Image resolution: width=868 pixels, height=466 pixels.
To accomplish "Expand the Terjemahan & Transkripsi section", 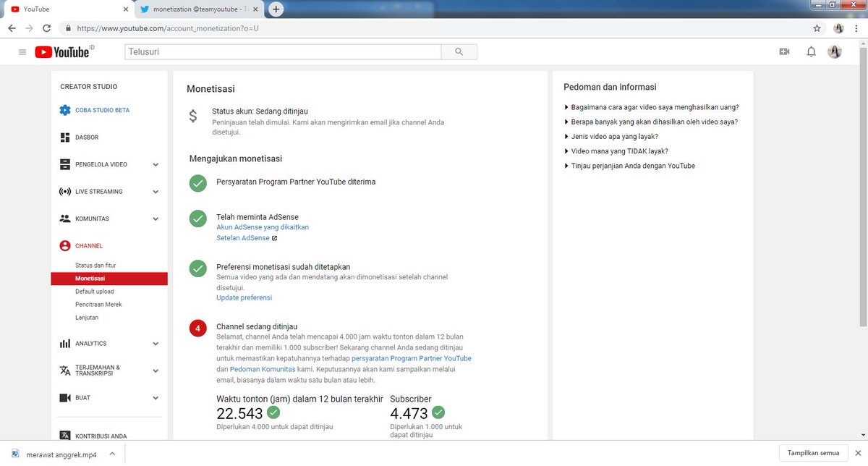I will (x=156, y=370).
